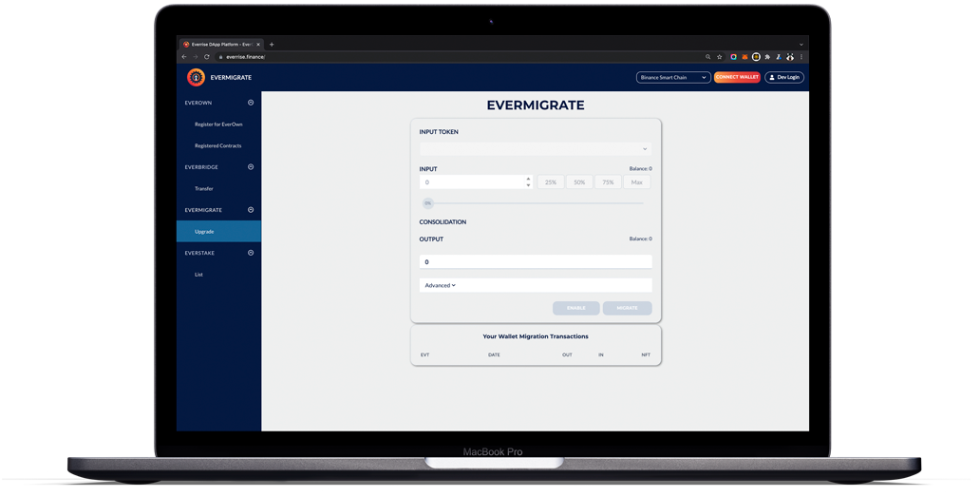Open the Transfer sidebar item
Image resolution: width=980 pixels, height=497 pixels.
coord(204,189)
